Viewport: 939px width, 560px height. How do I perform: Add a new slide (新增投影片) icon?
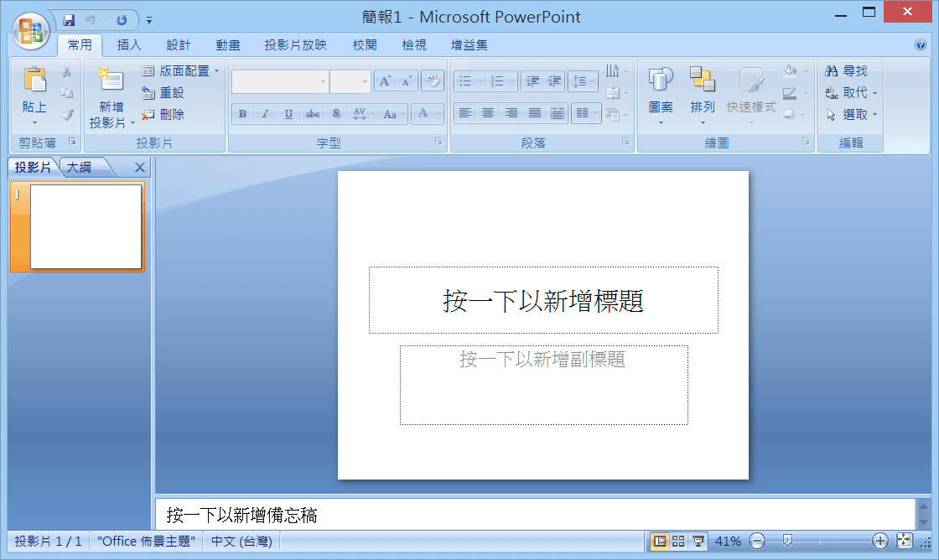(111, 80)
